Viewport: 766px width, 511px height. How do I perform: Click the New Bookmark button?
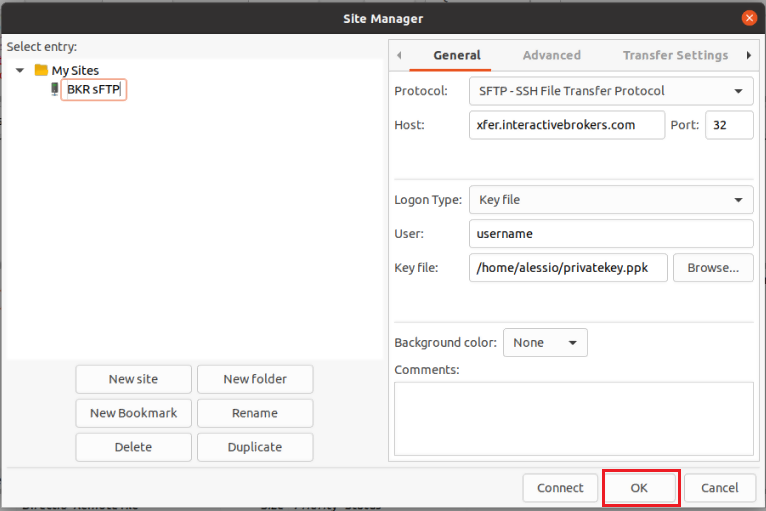tap(133, 413)
